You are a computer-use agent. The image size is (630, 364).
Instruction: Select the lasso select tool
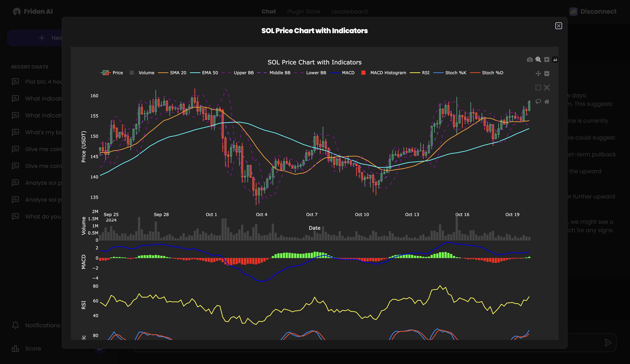pyautogui.click(x=538, y=101)
